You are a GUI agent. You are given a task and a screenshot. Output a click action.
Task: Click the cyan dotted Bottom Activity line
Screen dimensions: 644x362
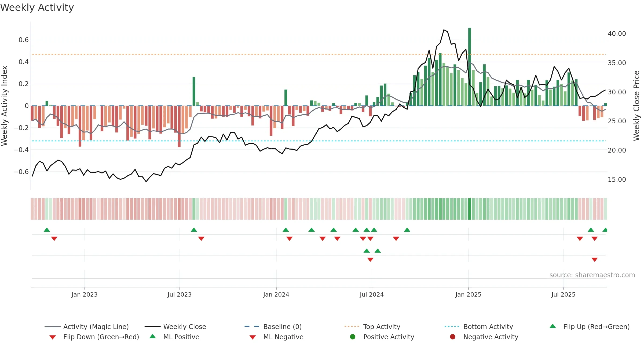coord(319,141)
